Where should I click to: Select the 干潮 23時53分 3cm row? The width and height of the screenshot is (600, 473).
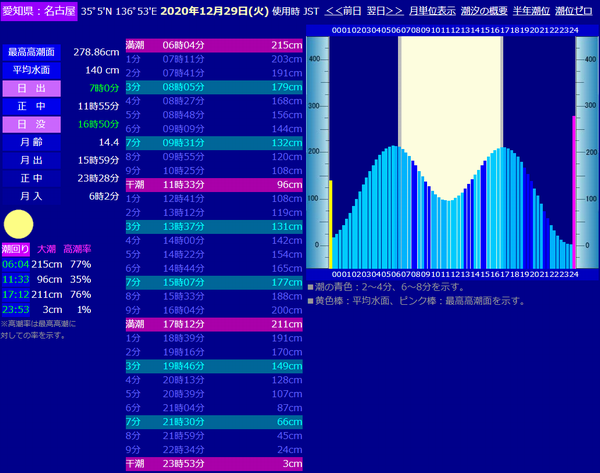214,464
